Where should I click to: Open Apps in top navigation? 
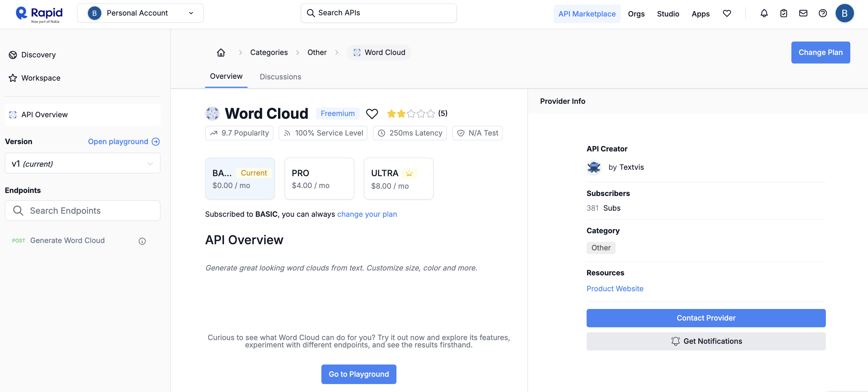[700, 14]
